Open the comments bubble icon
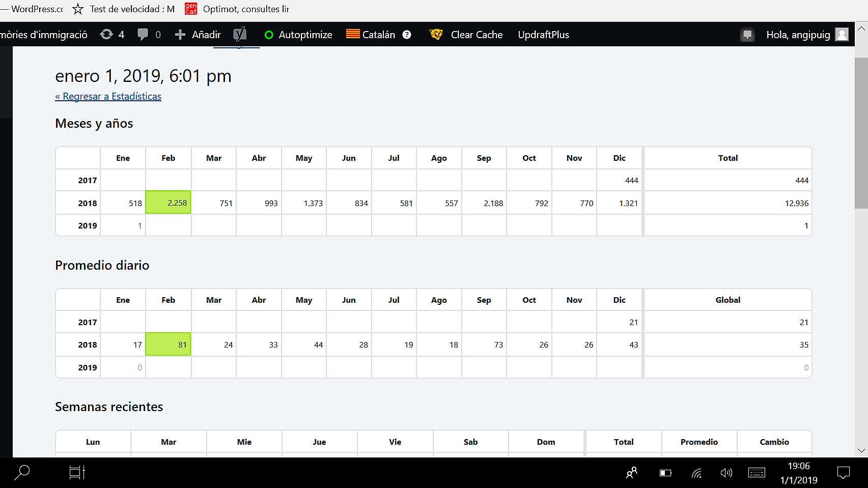Image resolution: width=868 pixels, height=488 pixels. [143, 35]
